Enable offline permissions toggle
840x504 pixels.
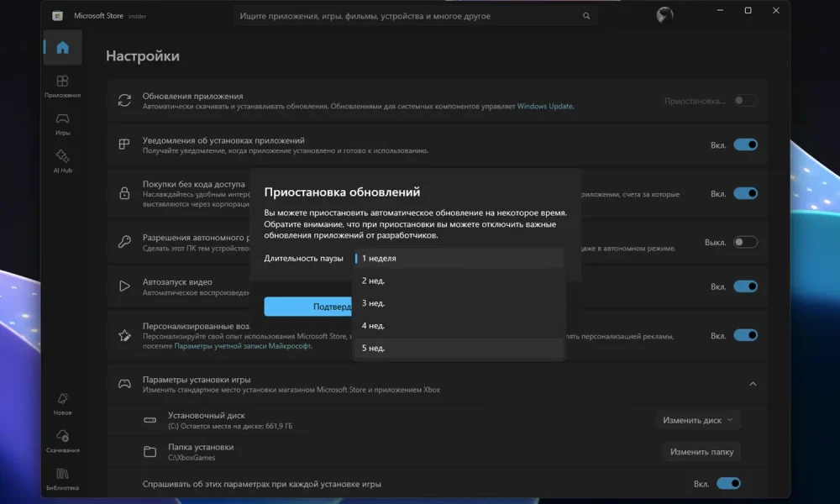(745, 242)
